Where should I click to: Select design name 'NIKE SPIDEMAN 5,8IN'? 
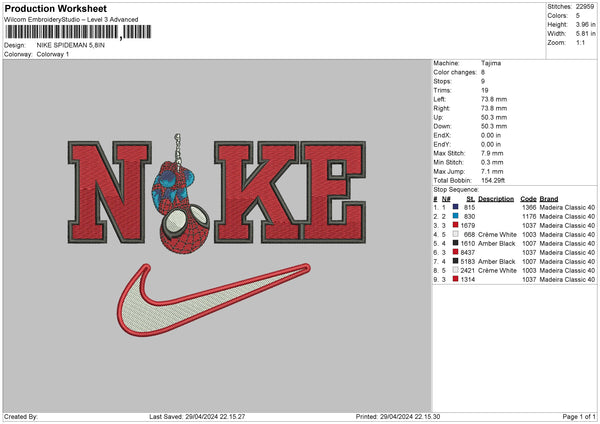70,45
